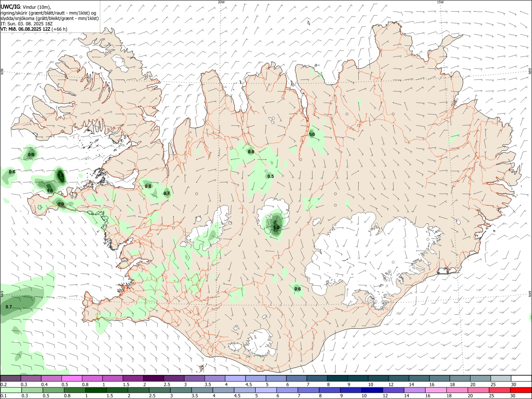
Task: Click the '0.2' label in snow legend row
Action: tap(3, 384)
